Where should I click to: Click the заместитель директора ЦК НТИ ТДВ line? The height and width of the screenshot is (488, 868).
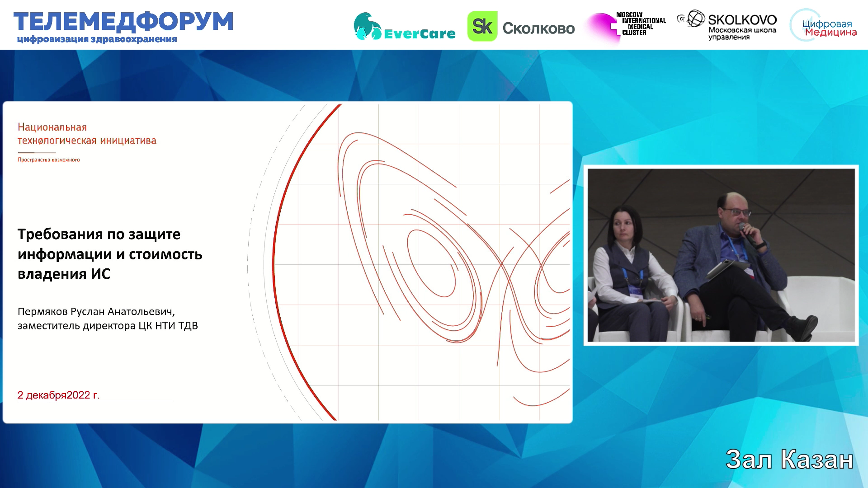108,326
